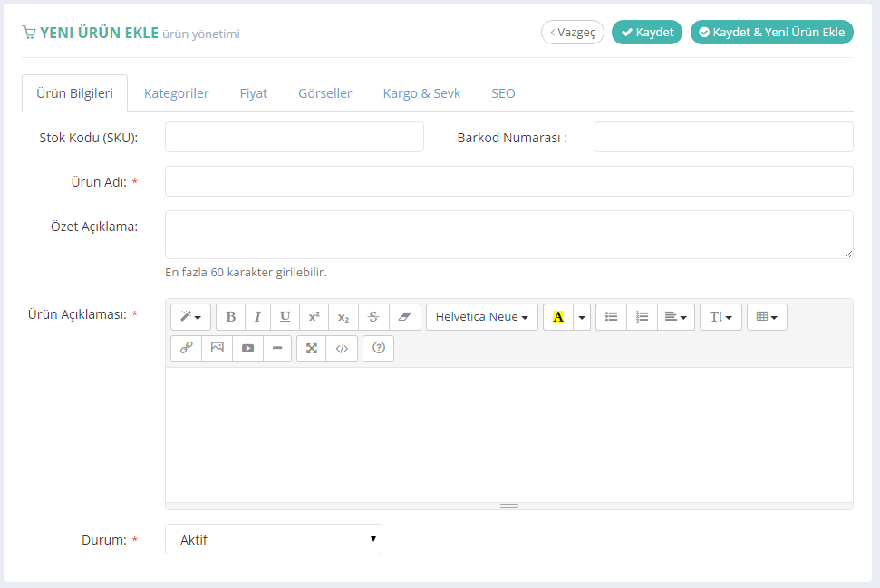Image resolution: width=880 pixels, height=588 pixels.
Task: Insert a video in the editor
Action: 247,348
